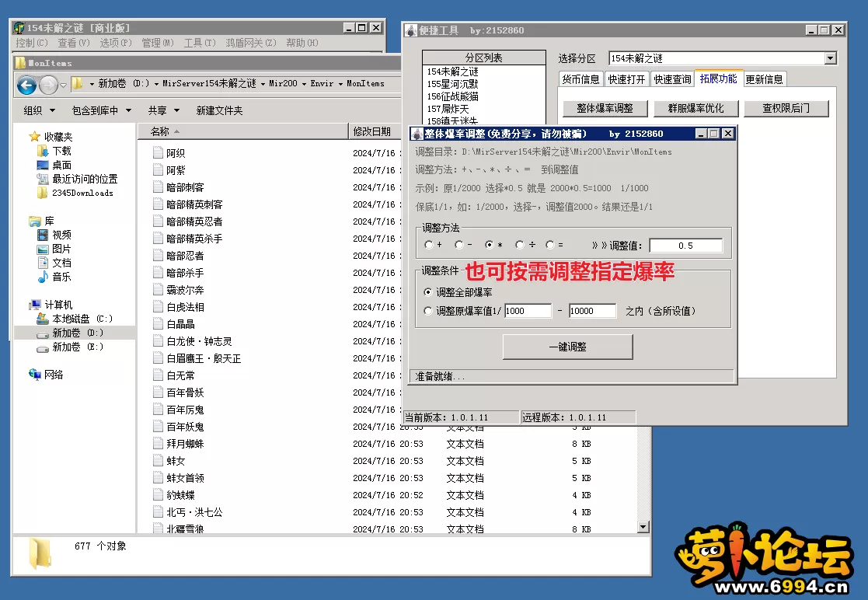
Task: Click 整体爆率调整 button
Action: click(605, 108)
